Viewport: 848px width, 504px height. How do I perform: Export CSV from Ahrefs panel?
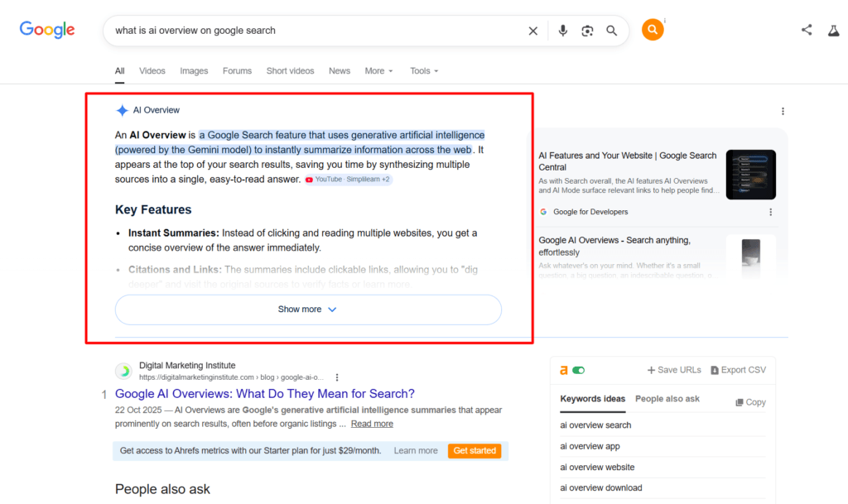click(x=738, y=370)
